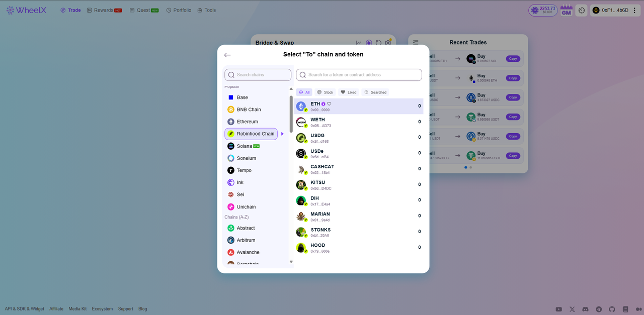Image resolution: width=644 pixels, height=315 pixels.
Task: Open the GitHub icon in footer
Action: [612, 309]
